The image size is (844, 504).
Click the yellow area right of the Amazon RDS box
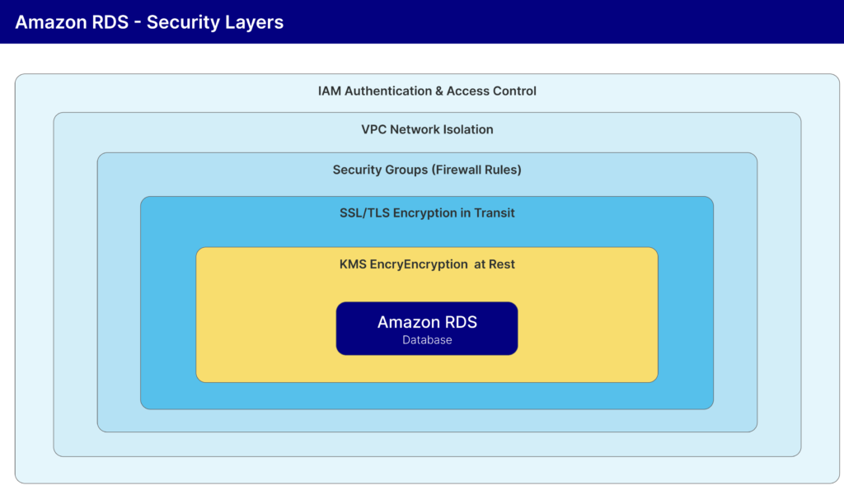(587, 329)
